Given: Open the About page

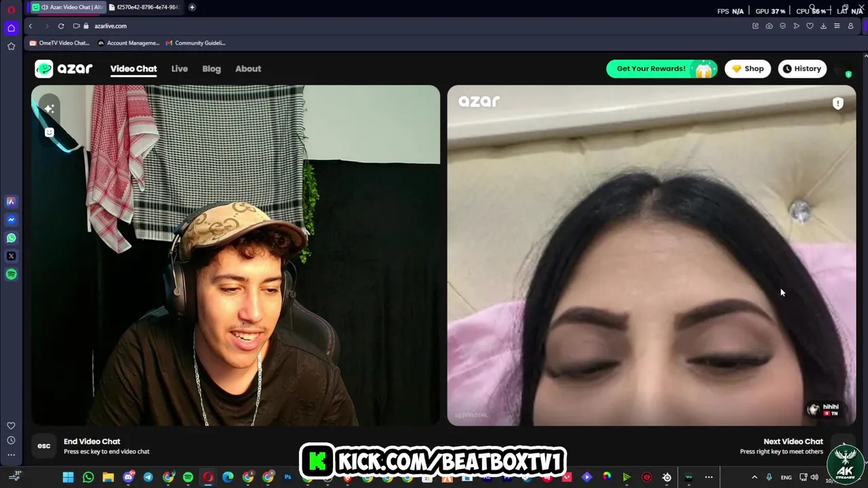Looking at the screenshot, I should tap(248, 68).
